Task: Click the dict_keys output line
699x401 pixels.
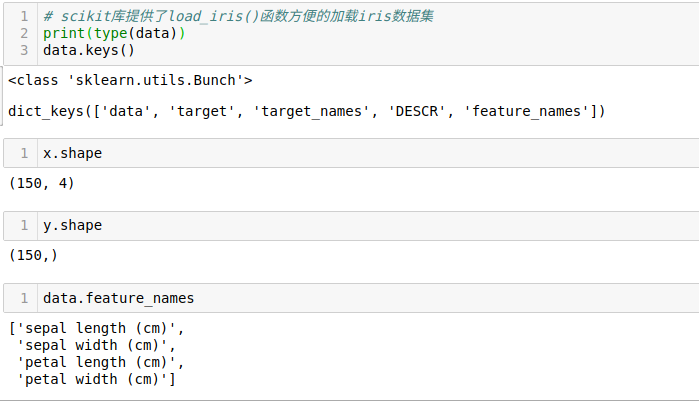Action: (307, 111)
